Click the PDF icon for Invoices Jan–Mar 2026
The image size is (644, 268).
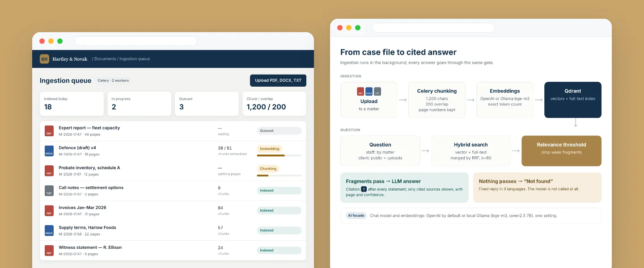[49, 210]
